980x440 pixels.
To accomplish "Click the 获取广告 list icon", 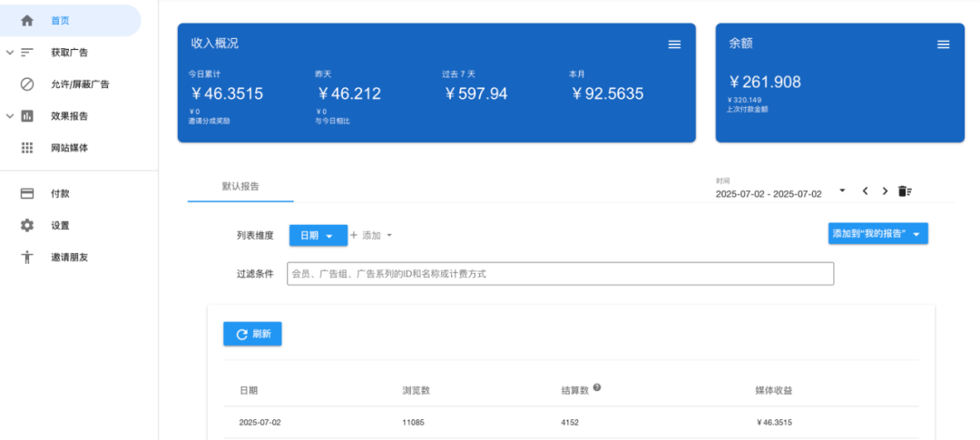I will click(x=27, y=53).
